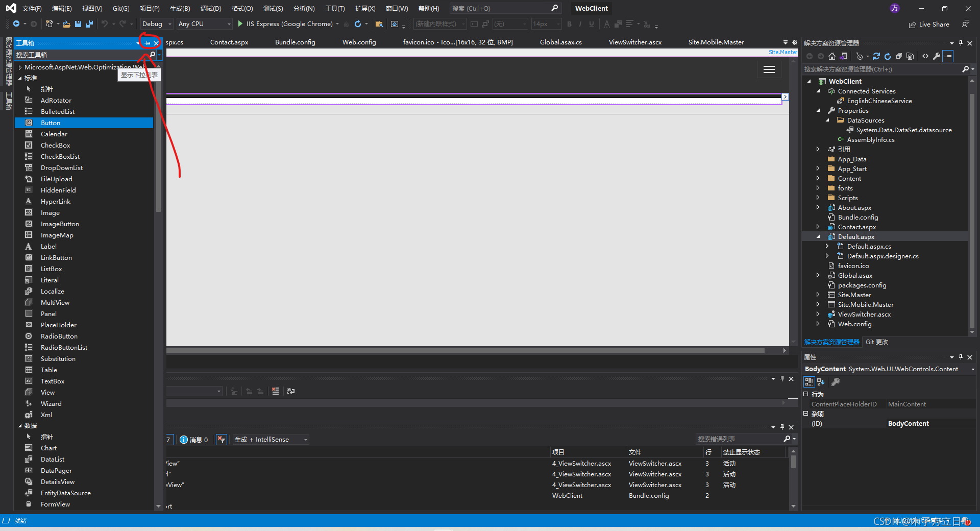Click Sync with Active Document icon
The image size is (980, 531).
coord(876,56)
